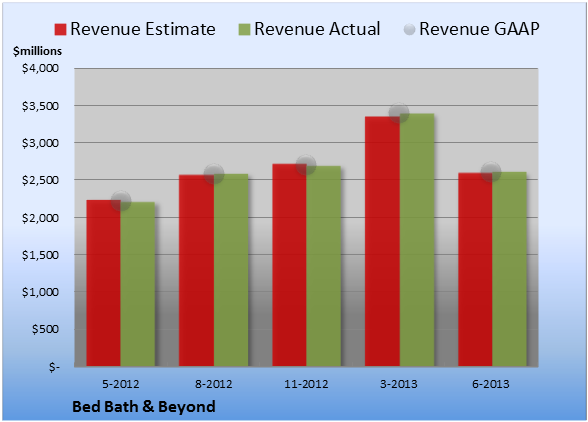Click the $millions axis unit label
Viewport: 588px width, 422px height.
[x=37, y=51]
